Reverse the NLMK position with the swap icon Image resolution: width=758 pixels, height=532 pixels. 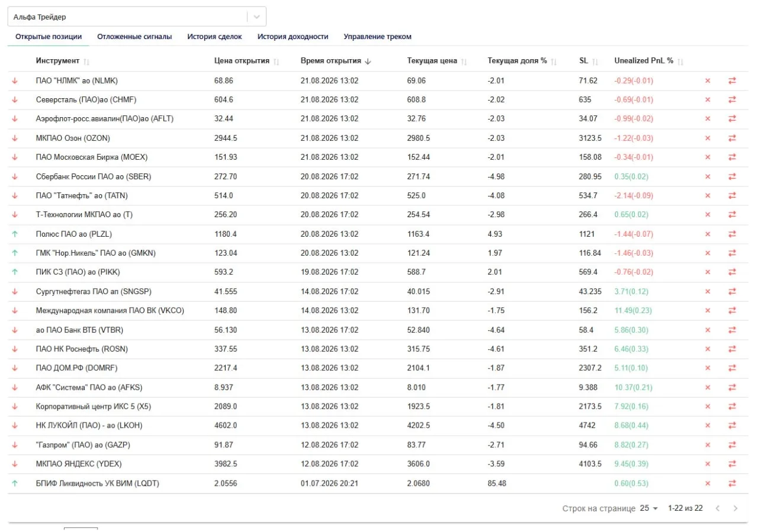(x=732, y=80)
